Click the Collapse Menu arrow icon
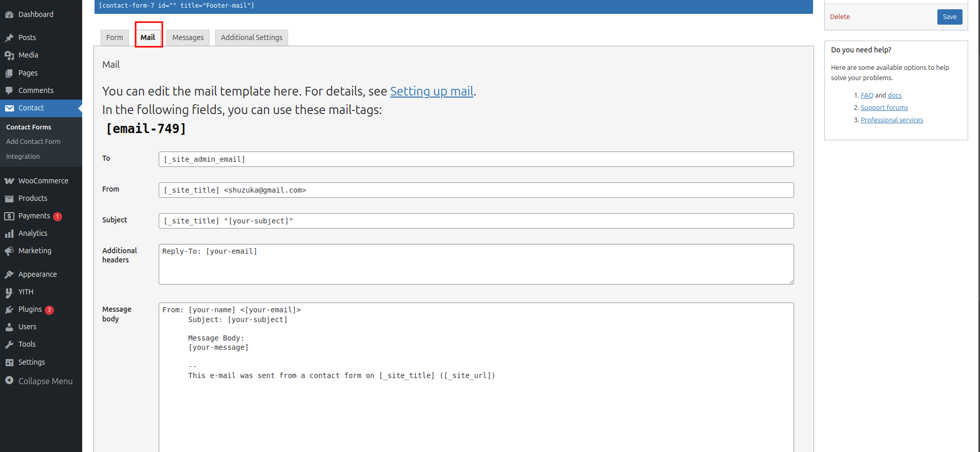The height and width of the screenshot is (452, 980). [9, 381]
